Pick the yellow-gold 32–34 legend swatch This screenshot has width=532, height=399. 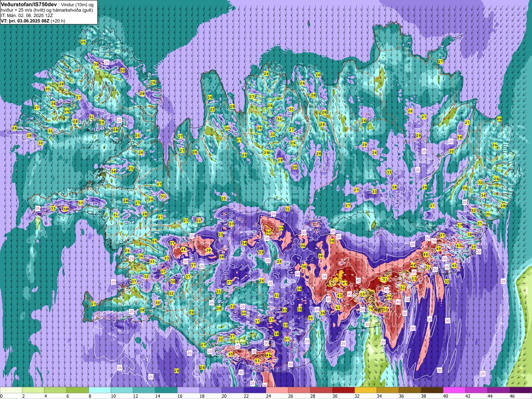tap(365, 390)
